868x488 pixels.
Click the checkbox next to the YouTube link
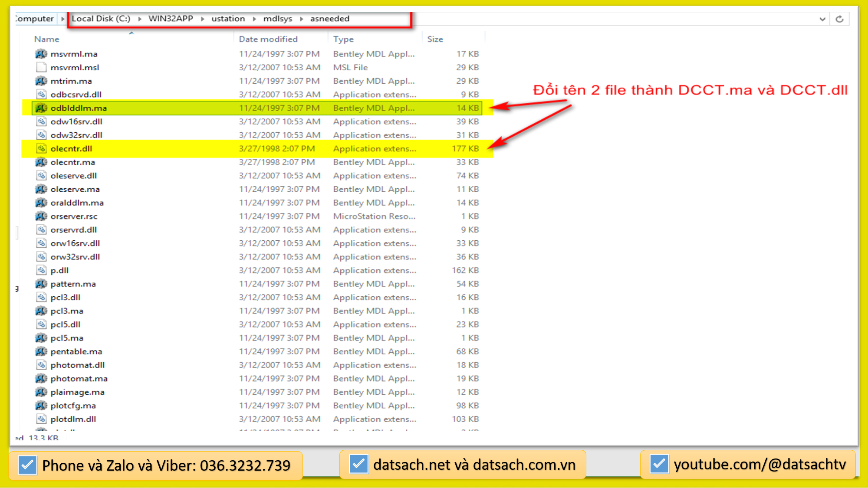(659, 464)
